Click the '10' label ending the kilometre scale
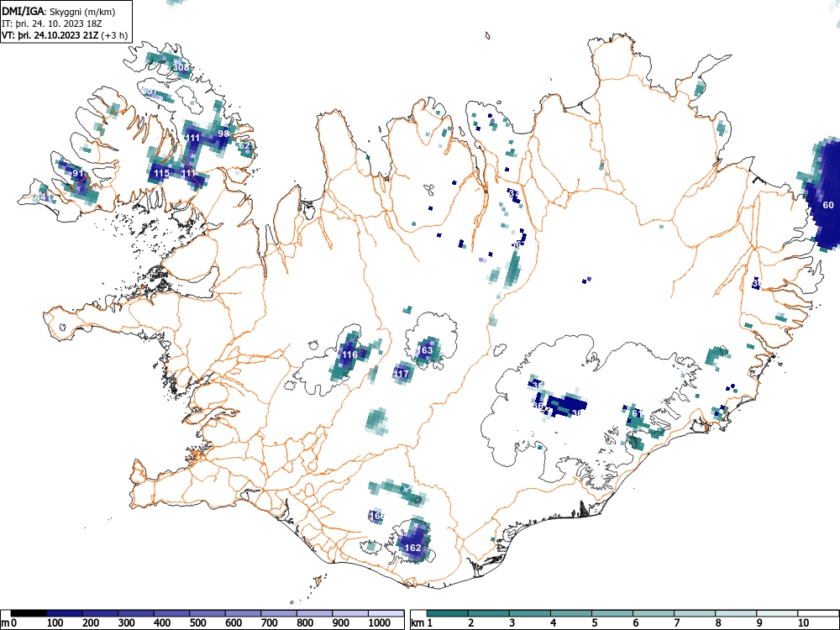840x630 pixels. tap(803, 623)
